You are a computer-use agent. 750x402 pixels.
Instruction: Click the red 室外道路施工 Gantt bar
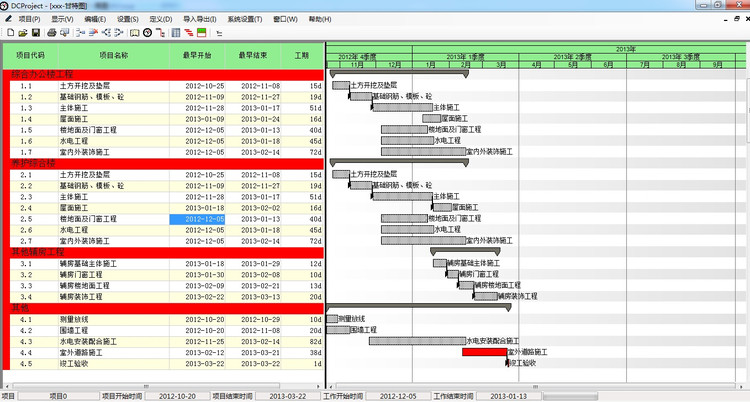(x=484, y=352)
